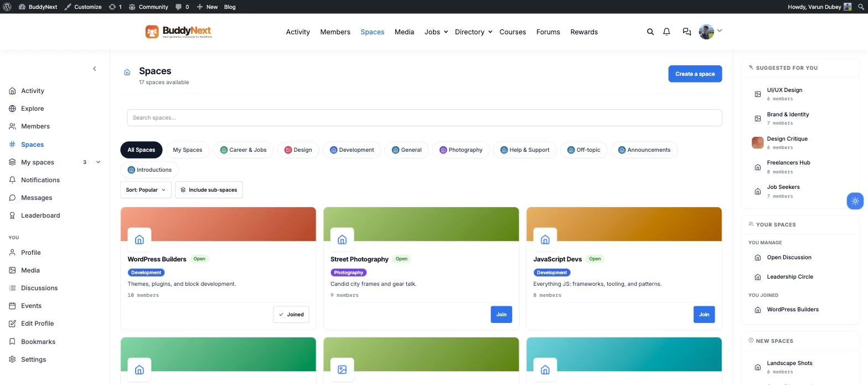The width and height of the screenshot is (868, 385).
Task: Open the notification bell in header
Action: (666, 32)
